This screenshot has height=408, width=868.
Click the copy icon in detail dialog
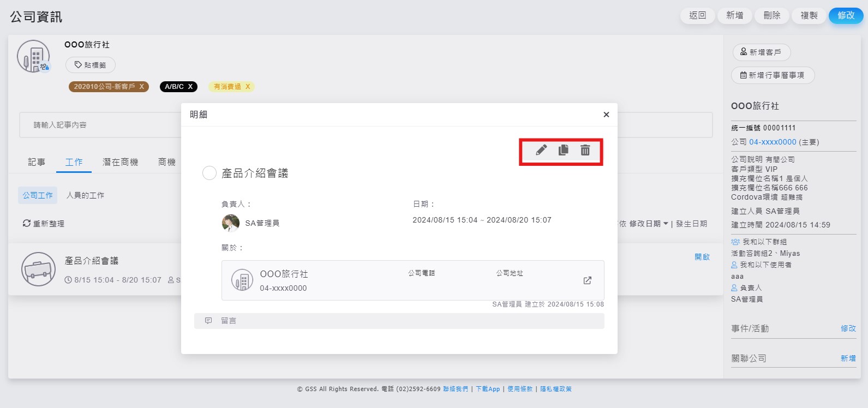pyautogui.click(x=564, y=150)
